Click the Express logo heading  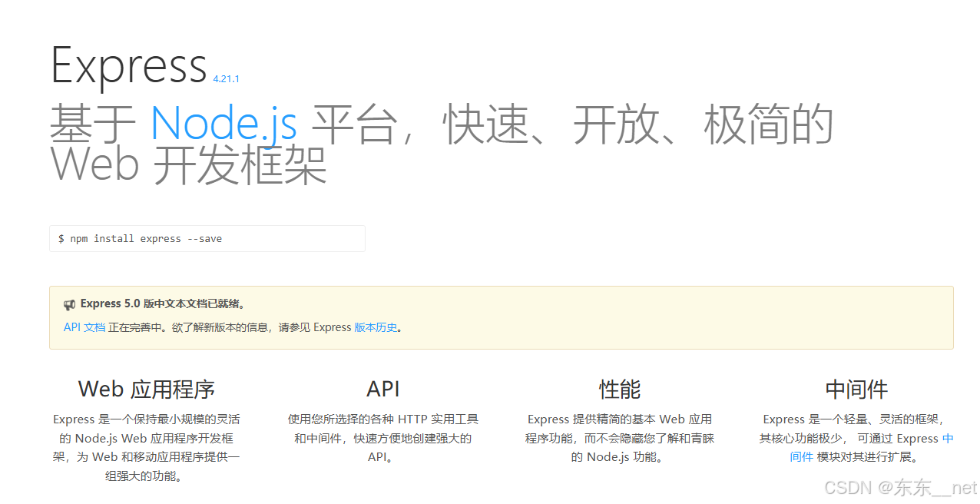[x=129, y=66]
